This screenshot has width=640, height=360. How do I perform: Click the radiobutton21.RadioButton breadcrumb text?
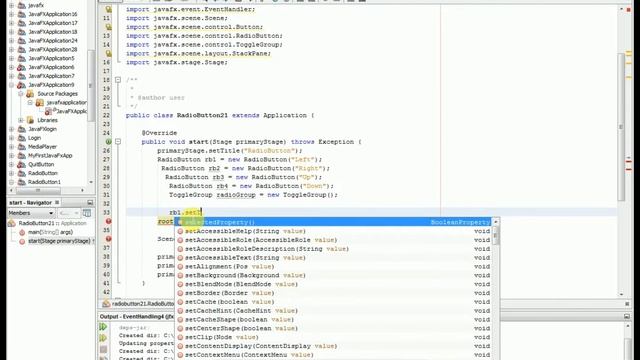pyautogui.click(x=143, y=304)
